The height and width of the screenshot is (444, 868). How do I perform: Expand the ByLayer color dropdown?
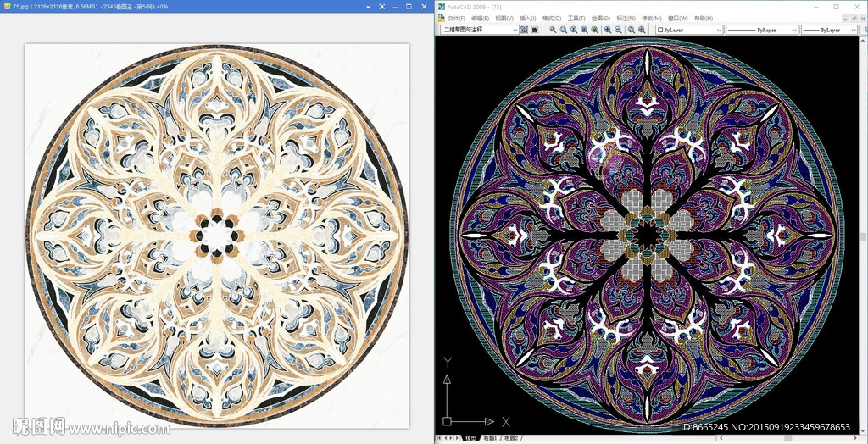719,30
